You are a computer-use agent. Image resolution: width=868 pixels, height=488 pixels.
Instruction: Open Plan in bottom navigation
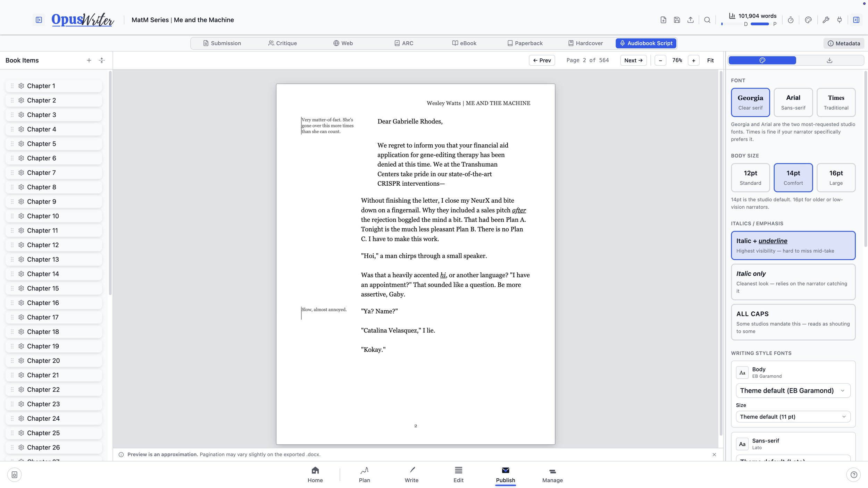(x=364, y=474)
